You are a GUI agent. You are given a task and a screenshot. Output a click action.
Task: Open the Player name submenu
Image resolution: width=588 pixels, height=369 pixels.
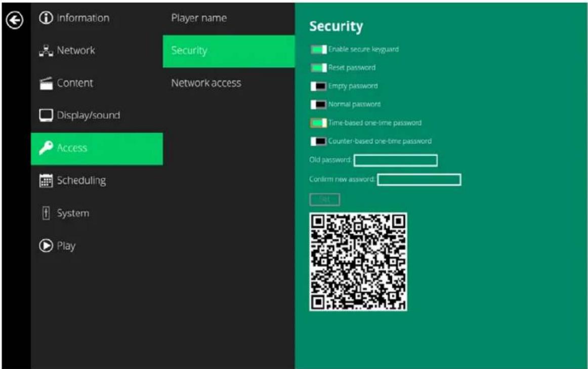199,18
